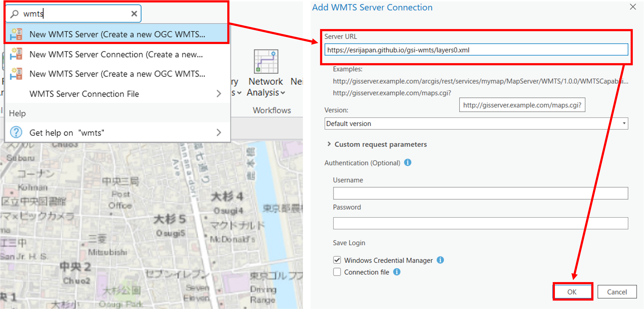Click the Cancel button
This screenshot has height=309, width=644.
coord(617,292)
